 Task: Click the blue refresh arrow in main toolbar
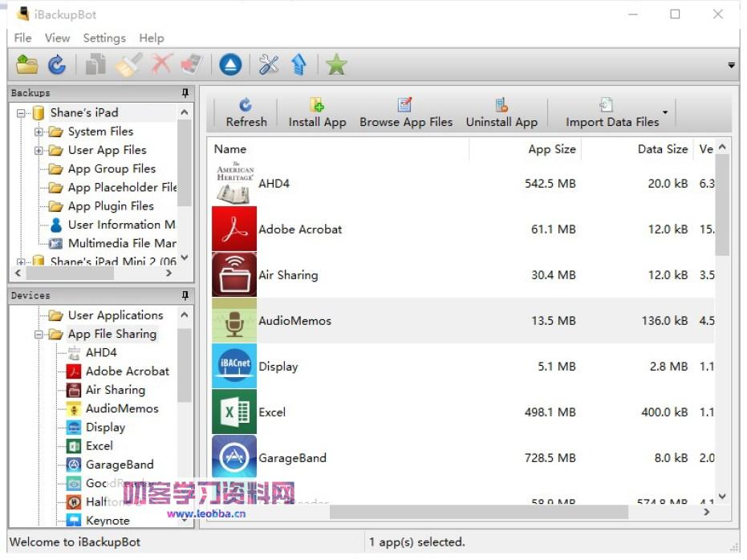(x=57, y=64)
